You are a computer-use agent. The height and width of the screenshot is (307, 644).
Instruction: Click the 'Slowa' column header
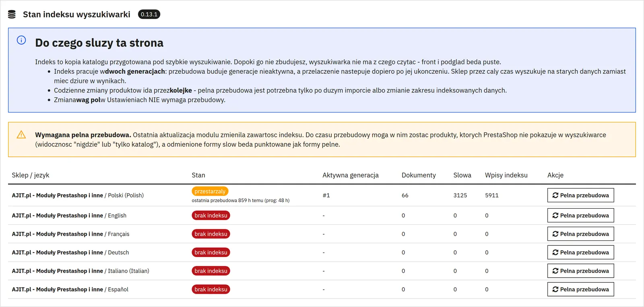[x=462, y=175]
